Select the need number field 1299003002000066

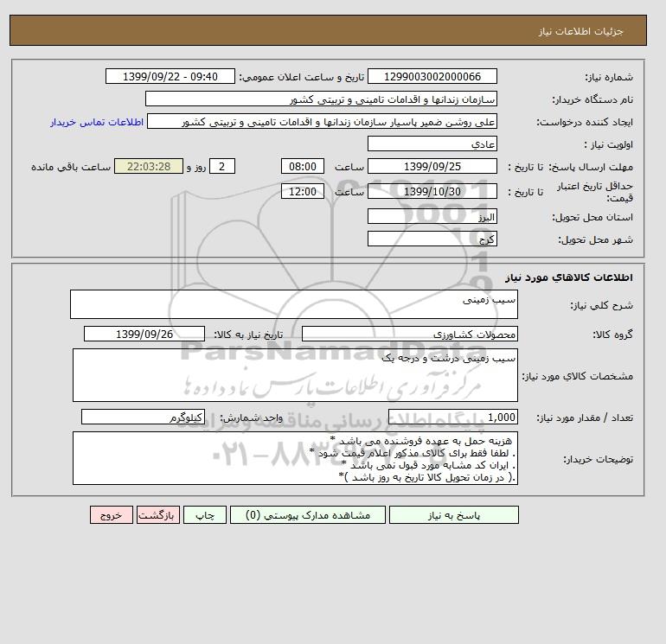pos(432,76)
